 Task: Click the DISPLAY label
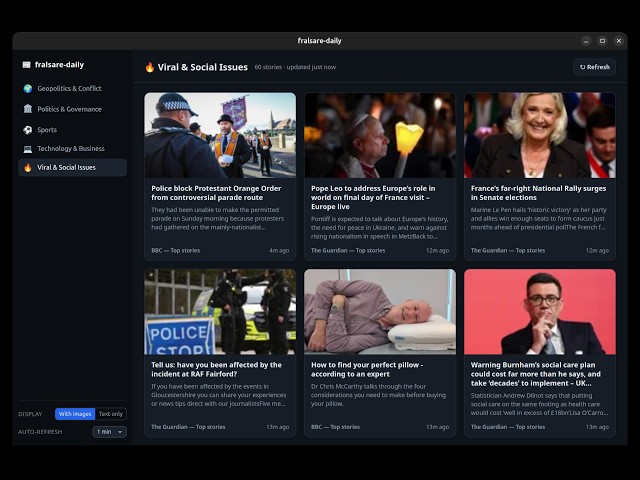tap(30, 414)
